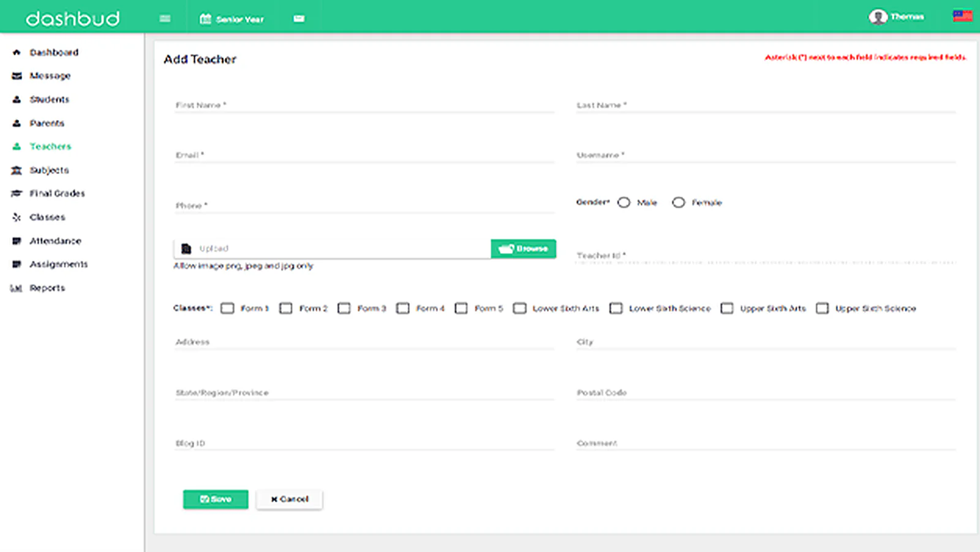This screenshot has height=552, width=980.
Task: Click the Save button
Action: (x=216, y=499)
